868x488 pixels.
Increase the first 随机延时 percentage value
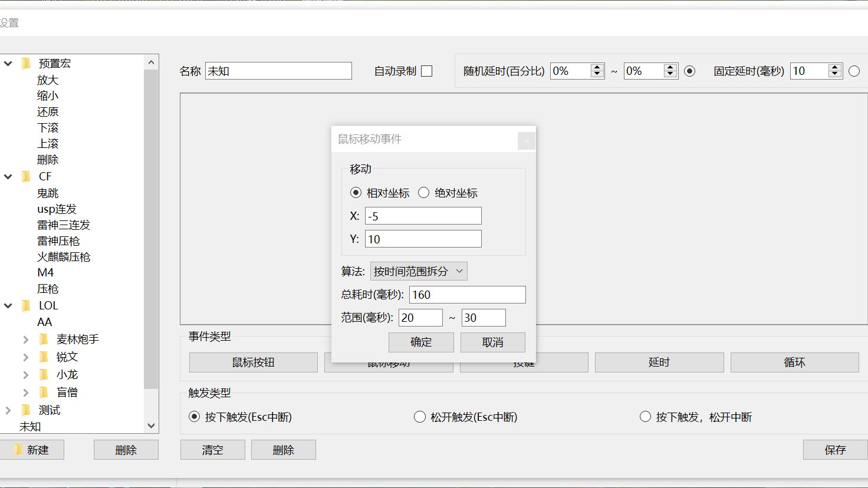[597, 67]
